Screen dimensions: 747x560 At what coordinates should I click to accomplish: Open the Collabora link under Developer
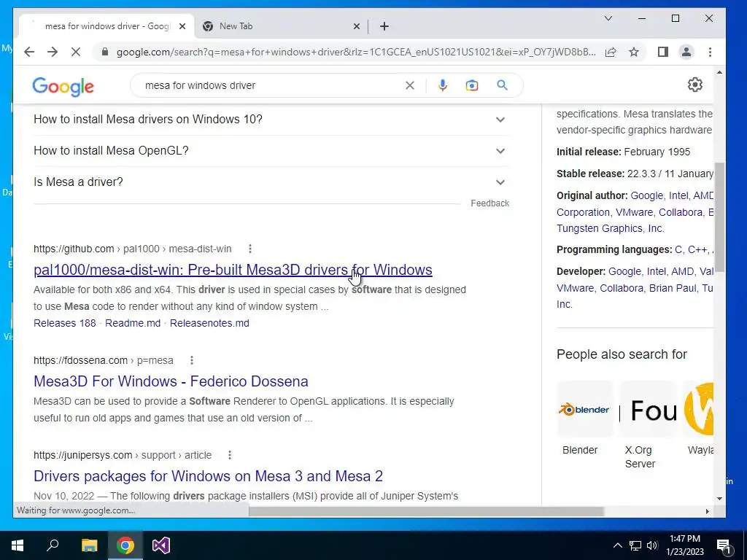pyautogui.click(x=622, y=288)
